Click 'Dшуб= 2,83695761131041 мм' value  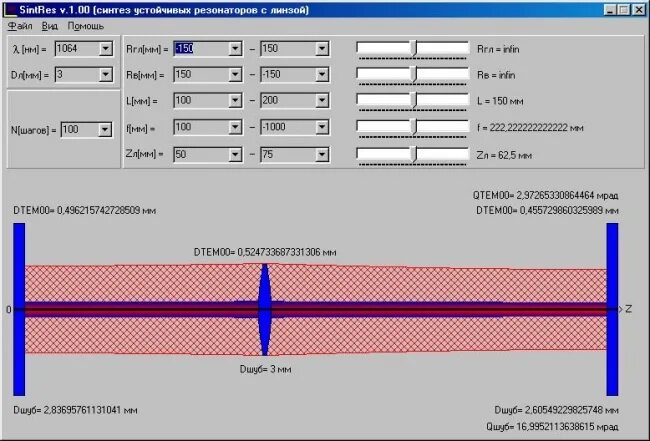(75, 410)
